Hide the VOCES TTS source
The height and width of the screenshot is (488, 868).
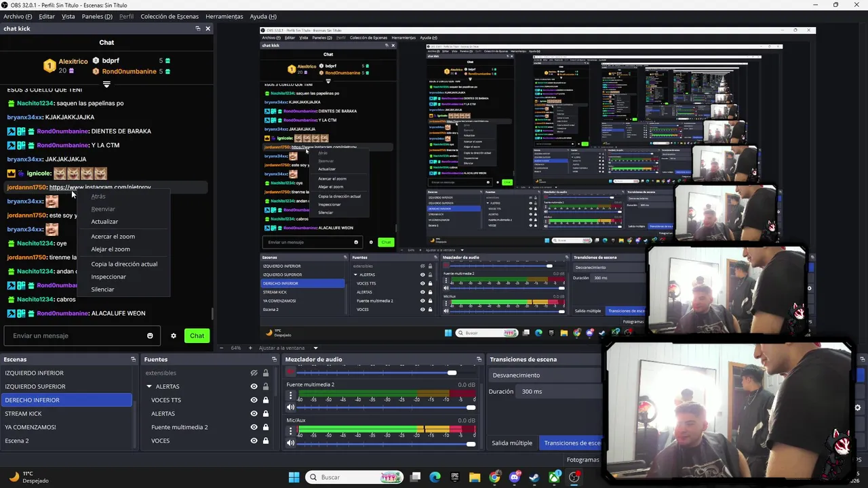[x=254, y=400]
